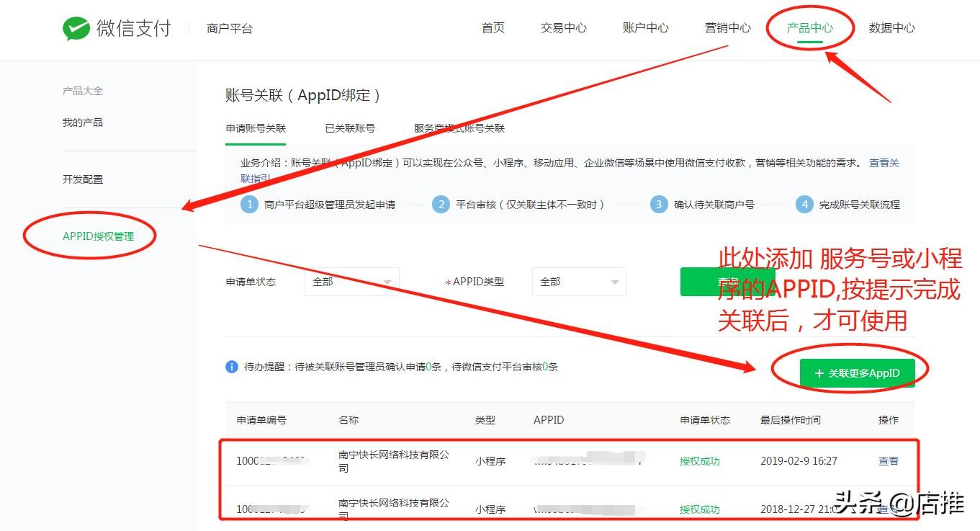Open 账户中心 navigation item

(x=645, y=28)
